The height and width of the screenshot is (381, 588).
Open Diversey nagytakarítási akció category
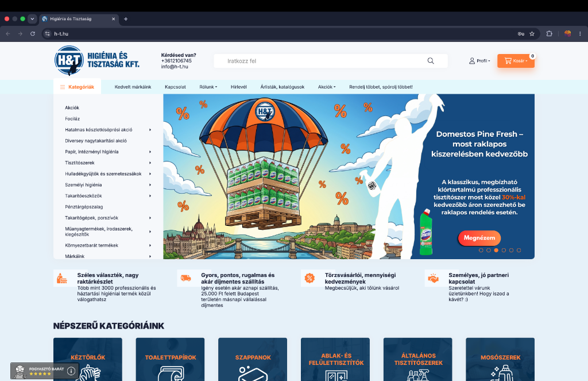click(x=96, y=141)
